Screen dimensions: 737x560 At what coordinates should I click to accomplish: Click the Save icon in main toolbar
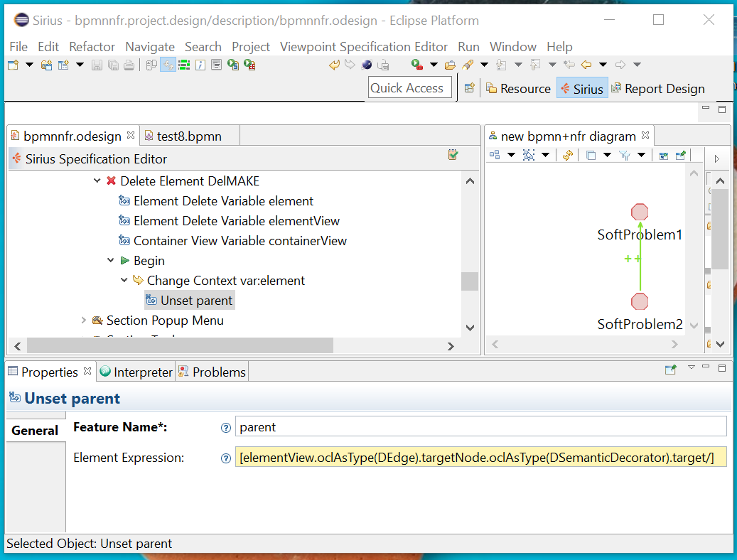click(97, 65)
